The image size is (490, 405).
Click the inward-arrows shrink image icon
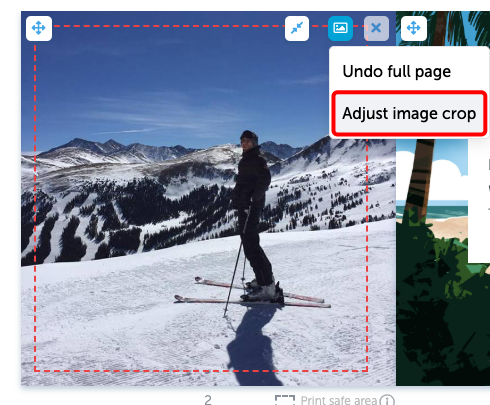tap(297, 28)
